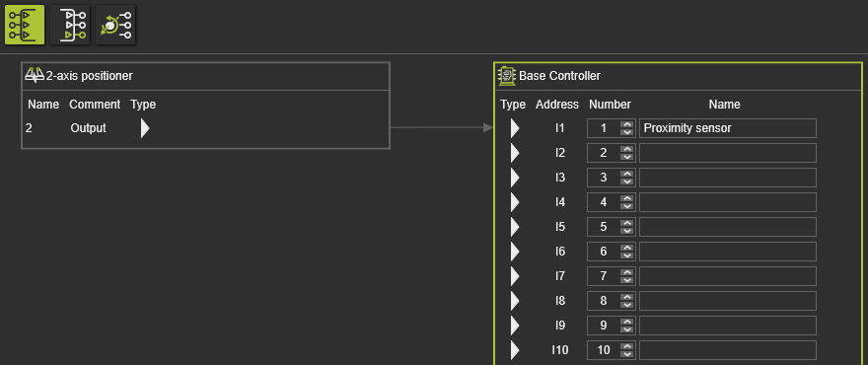
Task: Click the Name field containing Proximity sensor
Action: click(x=727, y=128)
